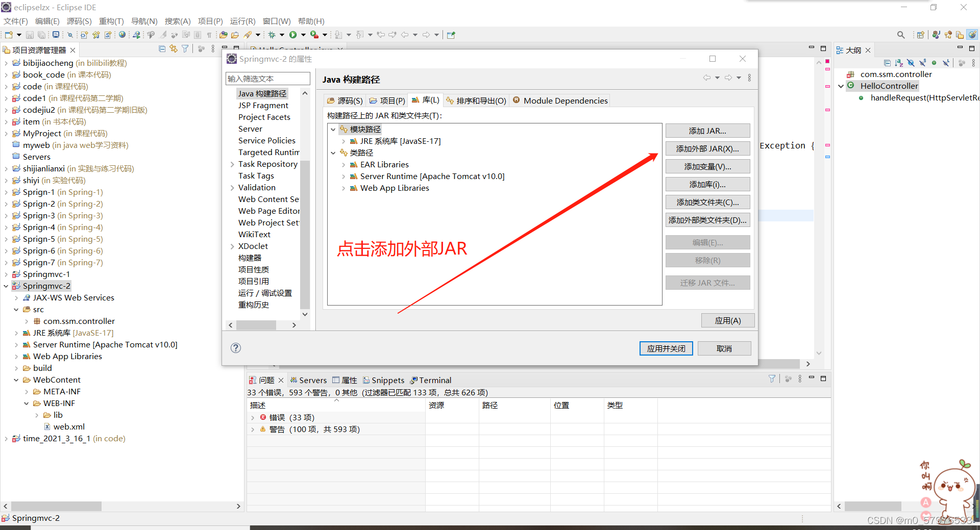Screen dimensions: 980x530
Task: Switch to the 排序和导出(O) tab
Action: coord(476,100)
